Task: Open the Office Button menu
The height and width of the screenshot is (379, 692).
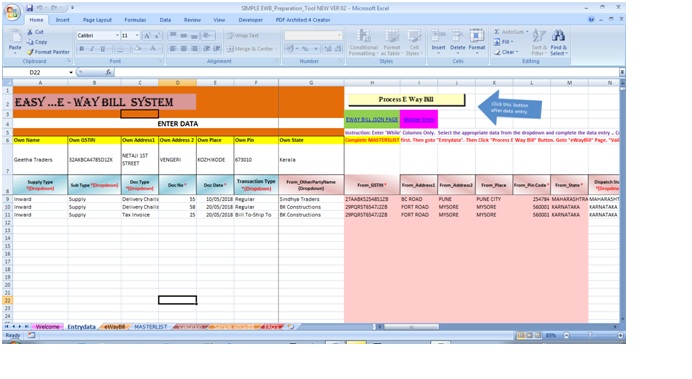Action: click(12, 12)
